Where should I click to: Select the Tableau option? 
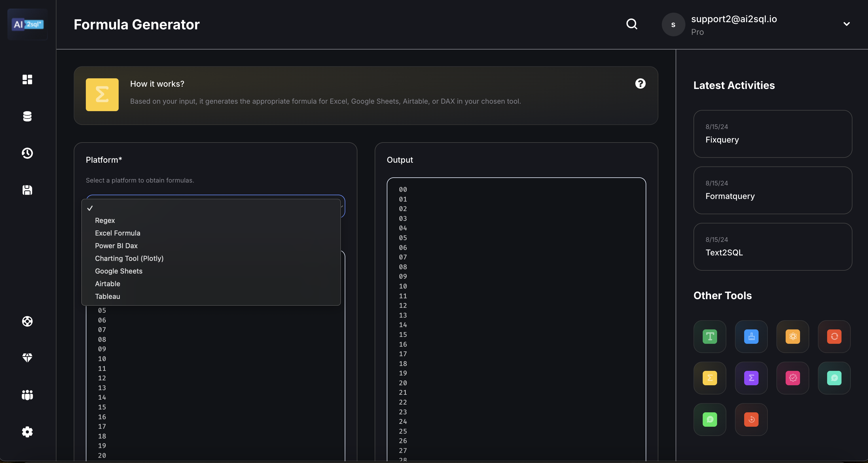point(107,296)
